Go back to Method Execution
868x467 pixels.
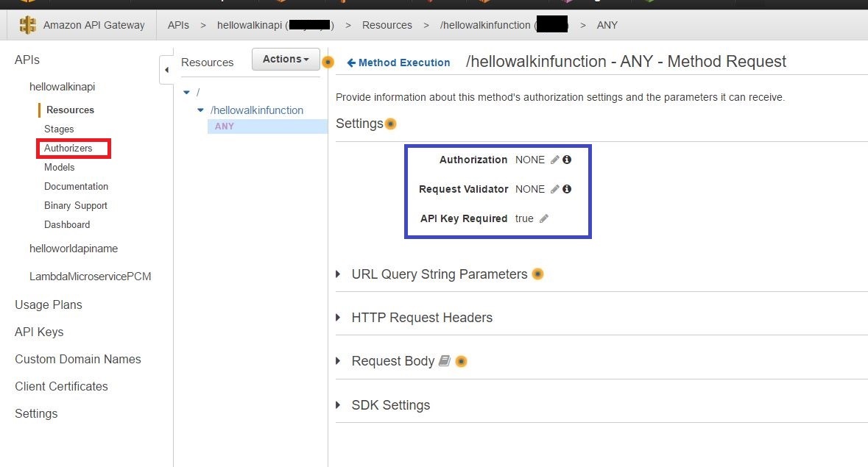[398, 63]
